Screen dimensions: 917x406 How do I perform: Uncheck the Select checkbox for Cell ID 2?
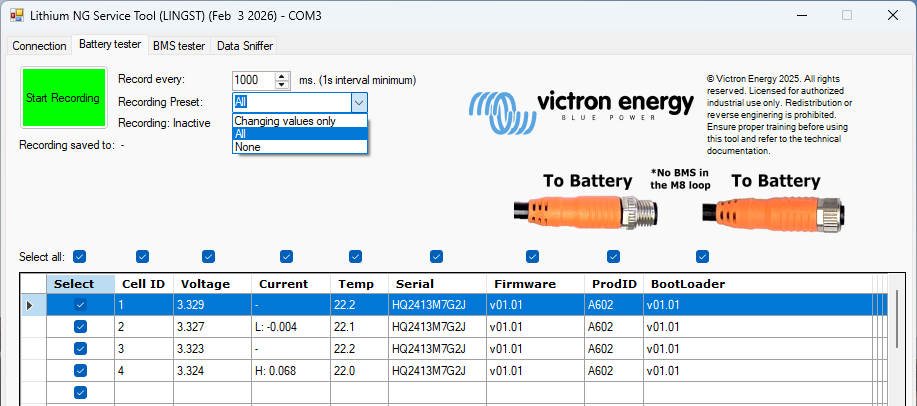pyautogui.click(x=80, y=326)
